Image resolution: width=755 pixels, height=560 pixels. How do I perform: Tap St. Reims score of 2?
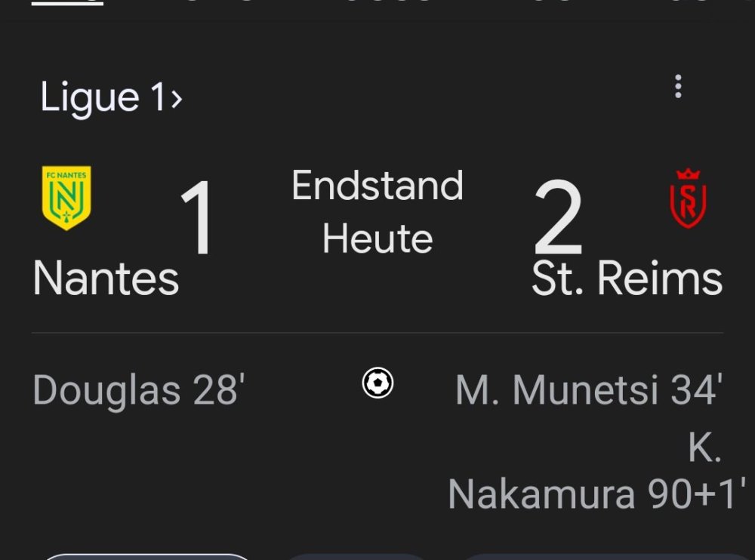click(559, 219)
